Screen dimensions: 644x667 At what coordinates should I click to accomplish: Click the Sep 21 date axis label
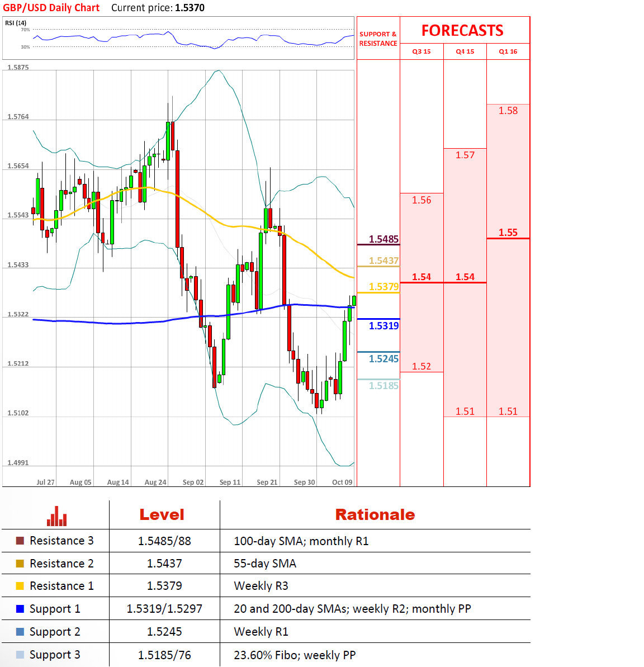tap(267, 482)
